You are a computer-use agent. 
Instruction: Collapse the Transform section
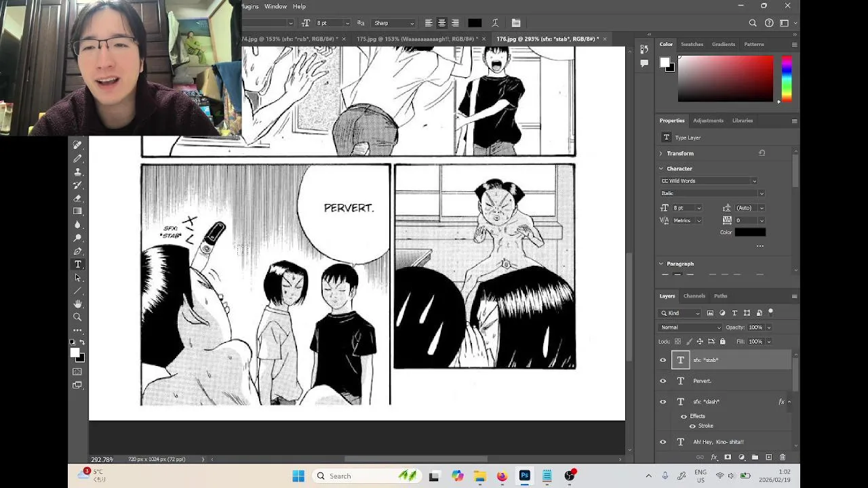[661, 154]
